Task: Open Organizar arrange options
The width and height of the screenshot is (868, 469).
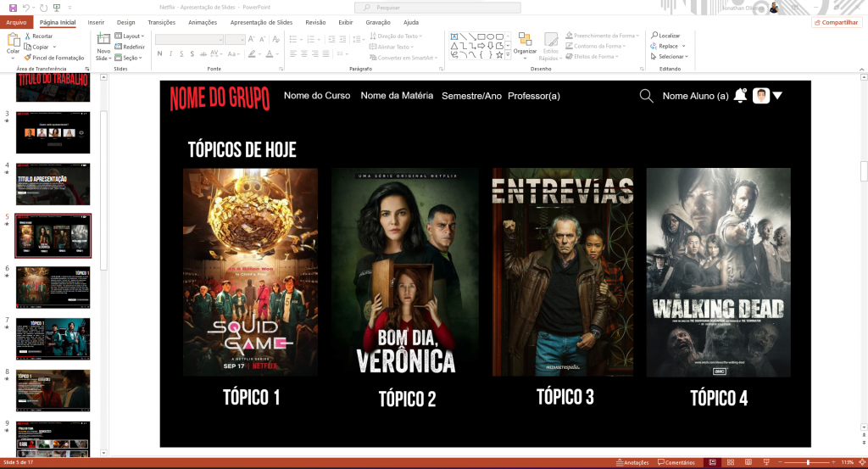Action: (x=525, y=46)
